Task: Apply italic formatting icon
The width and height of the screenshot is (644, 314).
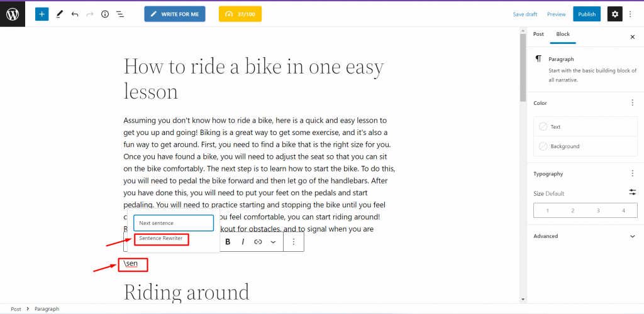Action: coord(243,242)
